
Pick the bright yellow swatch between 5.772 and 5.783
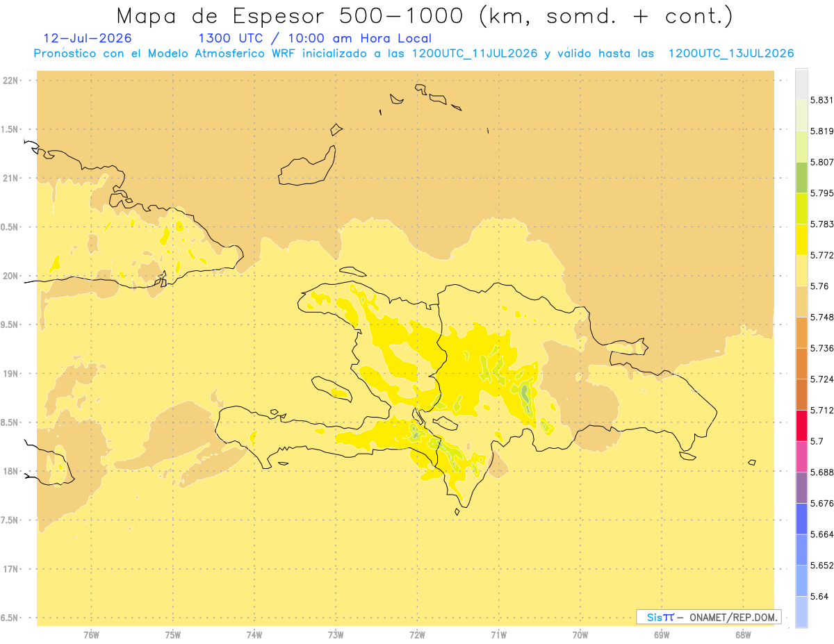pos(801,240)
